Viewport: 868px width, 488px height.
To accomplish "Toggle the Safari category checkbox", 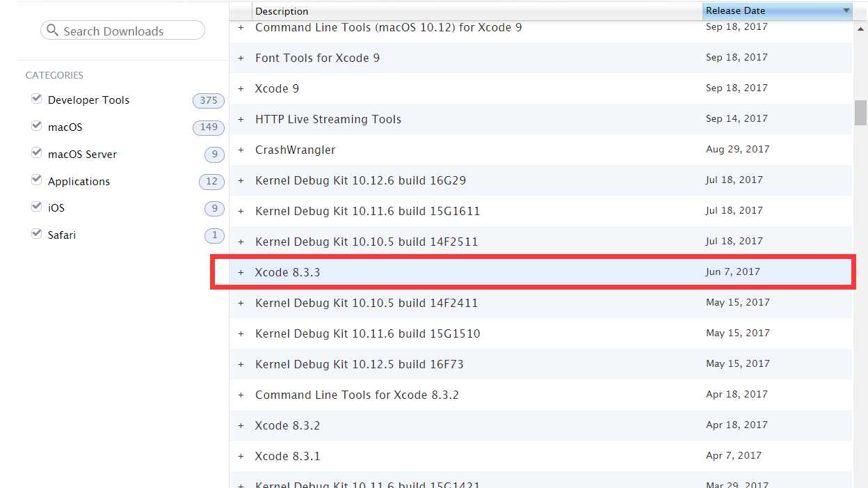I will [36, 234].
